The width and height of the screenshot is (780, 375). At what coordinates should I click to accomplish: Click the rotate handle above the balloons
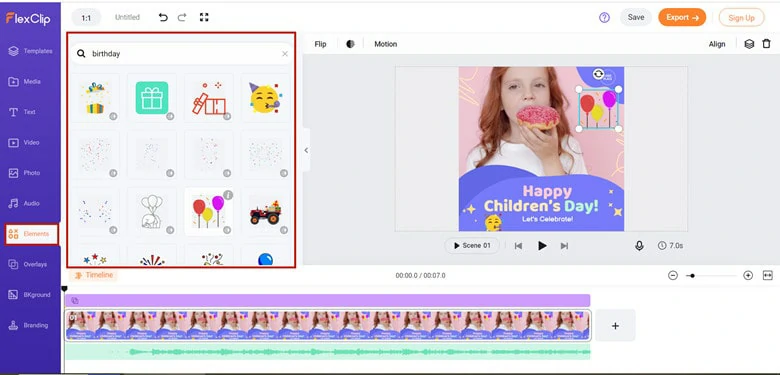(598, 74)
